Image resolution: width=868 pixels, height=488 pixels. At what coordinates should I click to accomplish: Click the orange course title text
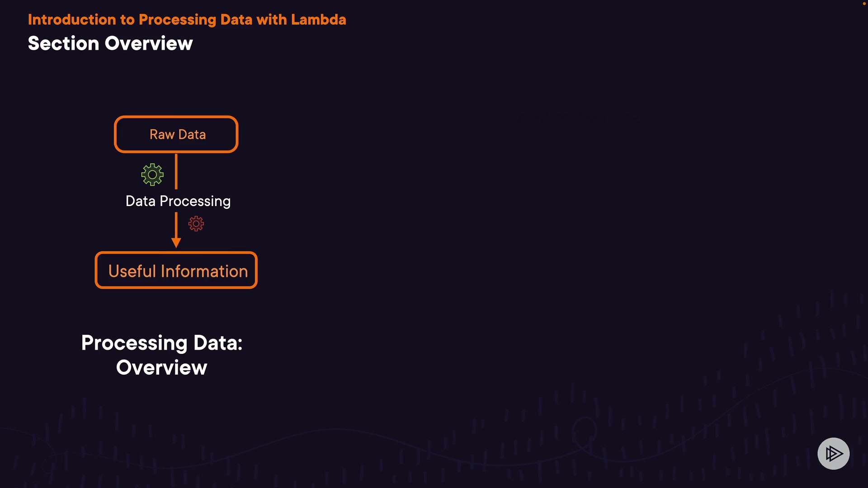click(187, 19)
